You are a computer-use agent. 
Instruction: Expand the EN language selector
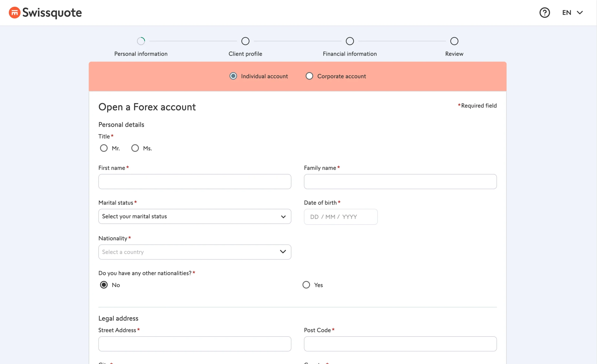pos(572,13)
